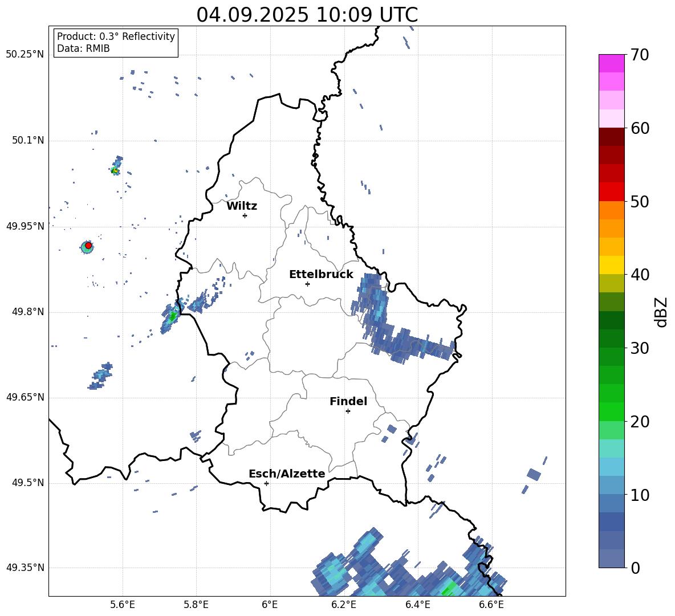The image size is (675, 616).
Task: Click the yellow colorbar segment at 40
Action: [611, 265]
